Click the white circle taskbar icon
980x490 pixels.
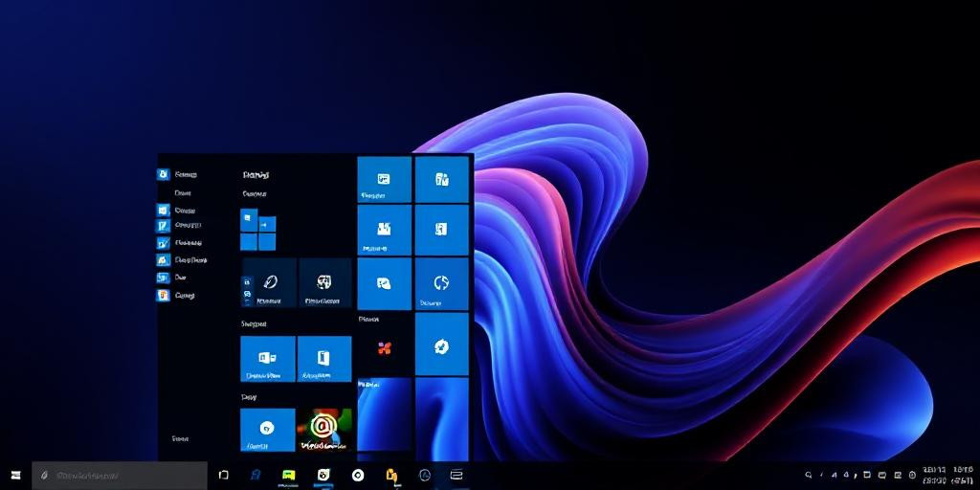point(358,475)
